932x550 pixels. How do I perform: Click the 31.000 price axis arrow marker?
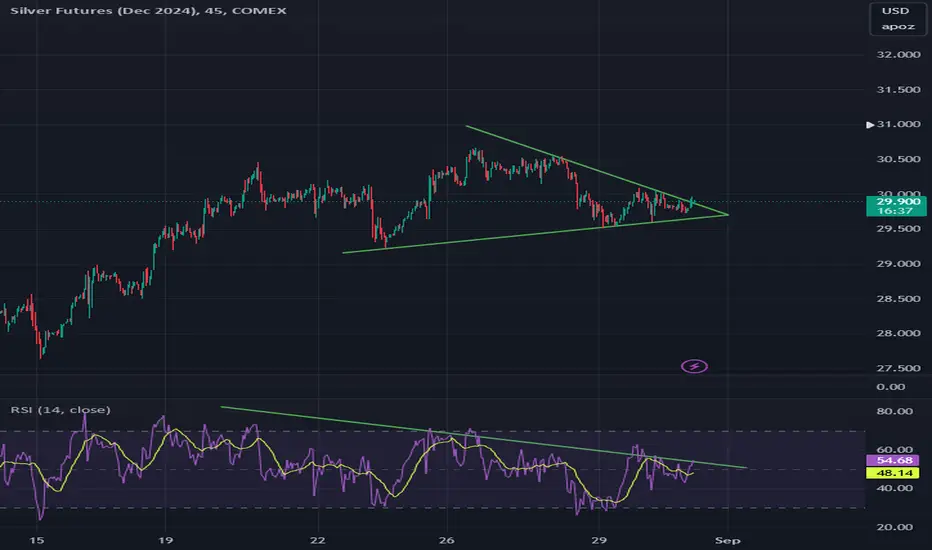[870, 125]
